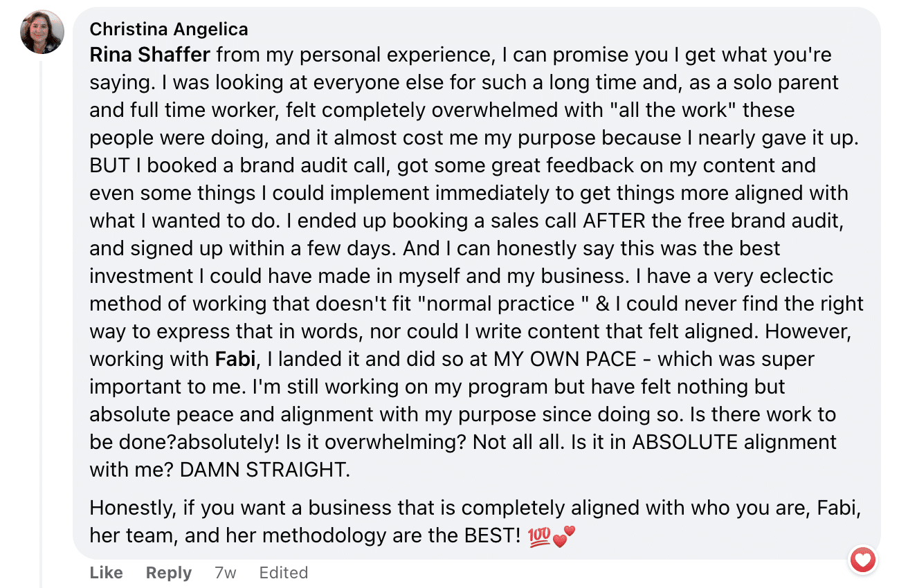Click the capitalized word "AFTER"
This screenshot has height=588, width=908.
[x=614, y=221]
